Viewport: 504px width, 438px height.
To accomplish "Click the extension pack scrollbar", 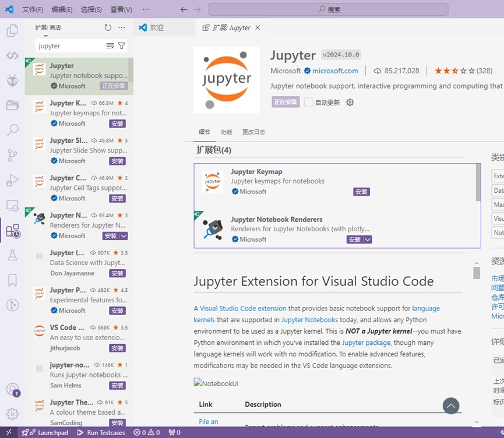I will tap(478, 182).
